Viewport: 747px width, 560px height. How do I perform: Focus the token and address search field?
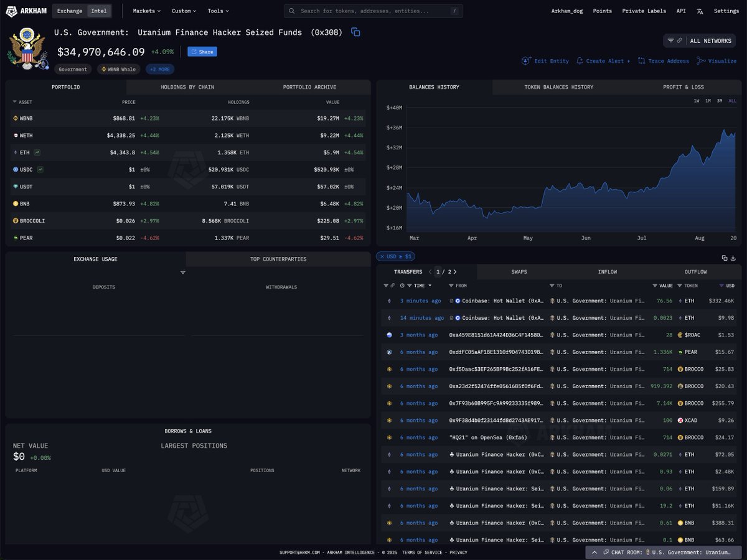pyautogui.click(x=373, y=11)
